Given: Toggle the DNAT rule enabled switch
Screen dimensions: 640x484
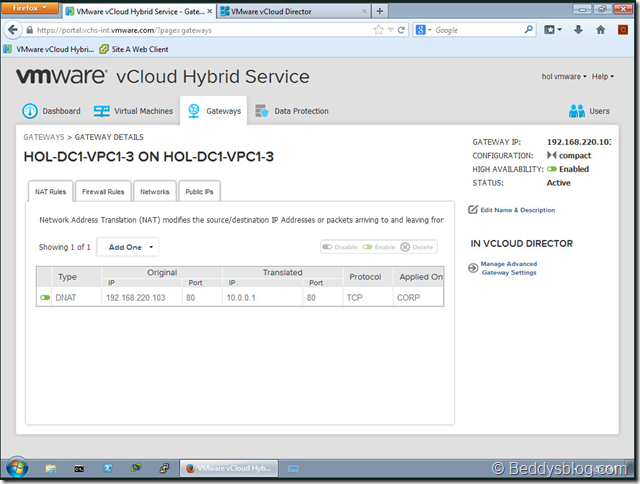Looking at the screenshot, I should (x=45, y=298).
